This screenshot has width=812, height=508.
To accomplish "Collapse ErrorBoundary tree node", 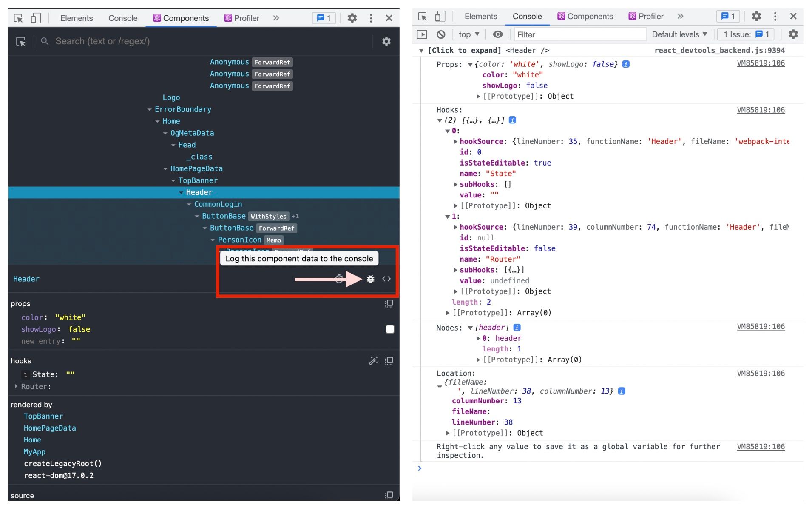I will click(150, 110).
